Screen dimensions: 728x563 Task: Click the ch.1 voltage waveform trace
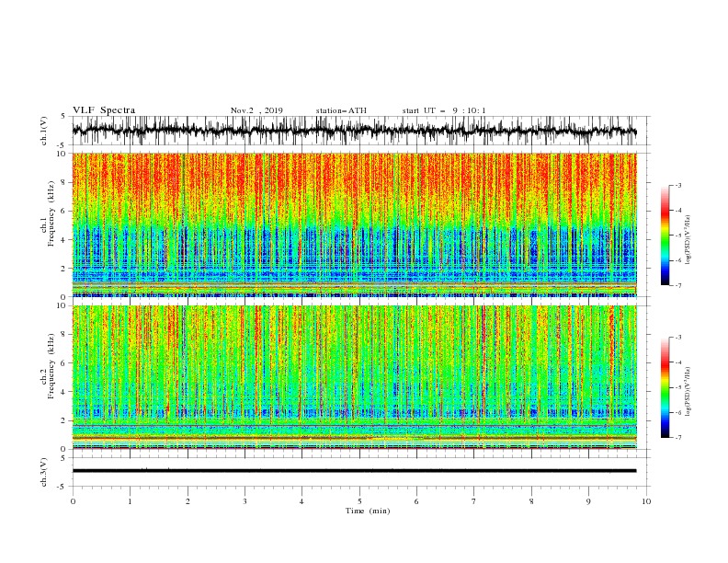[x=354, y=131]
